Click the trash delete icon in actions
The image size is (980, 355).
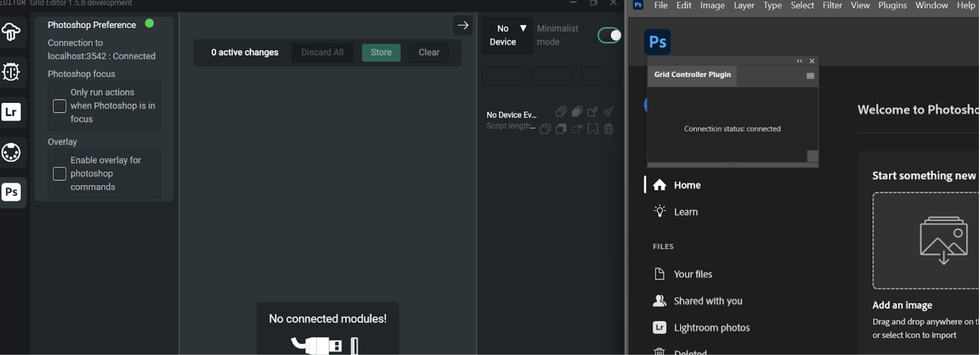coord(609,129)
